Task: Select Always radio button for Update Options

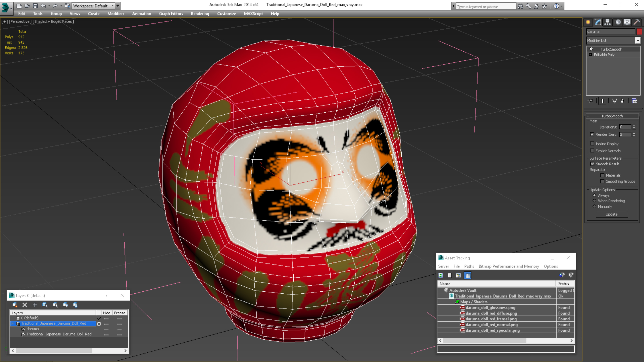Action: [594, 195]
